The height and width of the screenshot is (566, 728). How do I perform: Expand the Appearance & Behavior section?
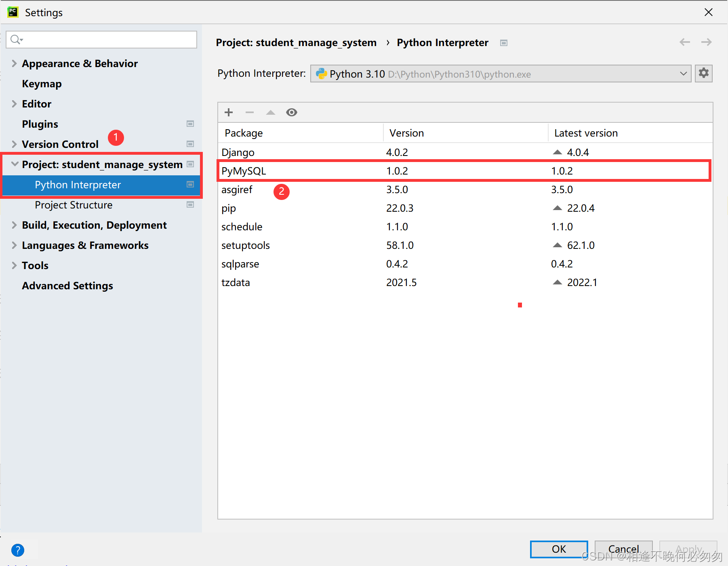(15, 63)
